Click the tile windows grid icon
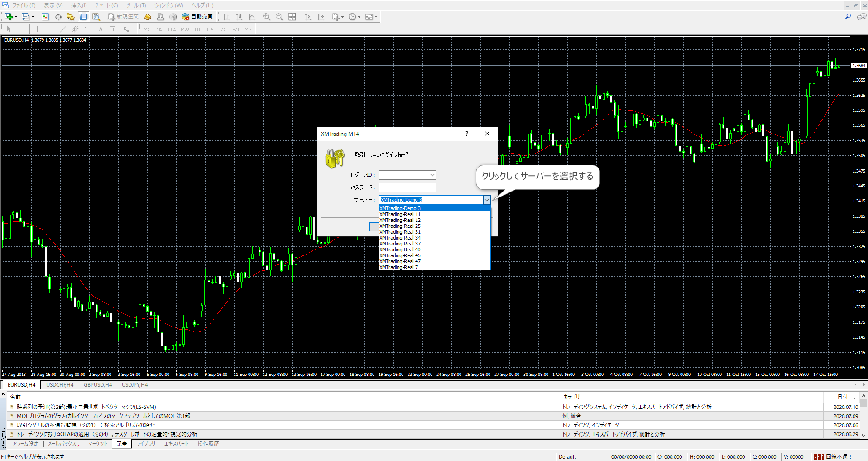The image size is (868, 461). coord(293,17)
